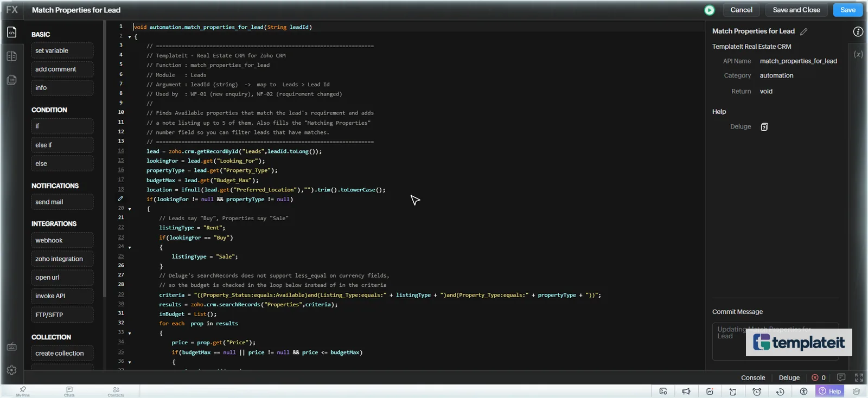The image size is (868, 398).
Task: Click the Commit Message text box
Action: click(x=775, y=341)
